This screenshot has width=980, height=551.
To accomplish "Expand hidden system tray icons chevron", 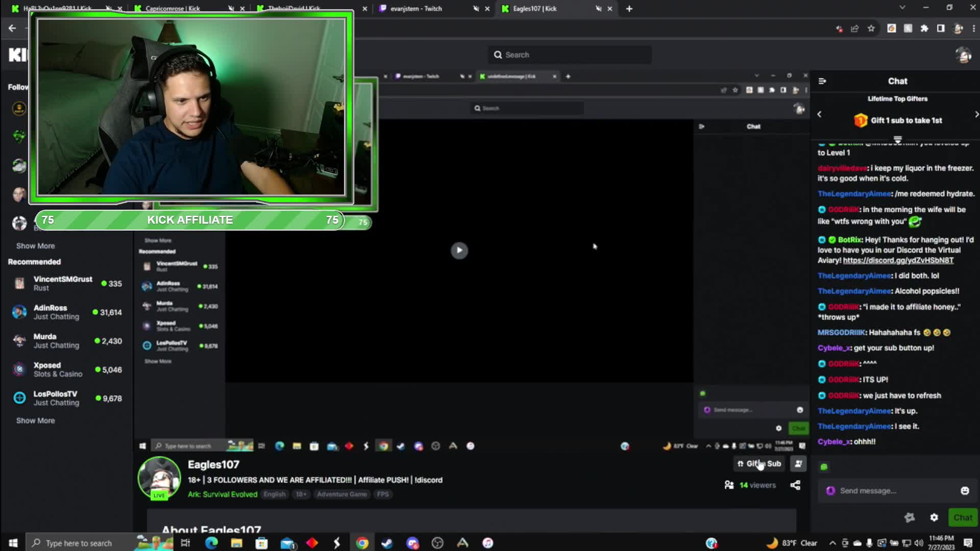I will (832, 543).
